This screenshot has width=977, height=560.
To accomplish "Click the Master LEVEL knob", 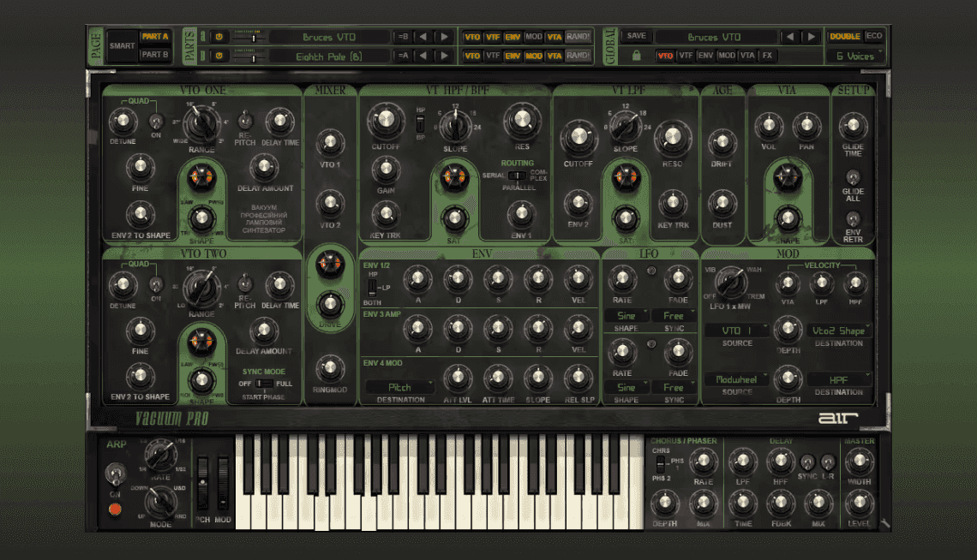I will coord(860,503).
